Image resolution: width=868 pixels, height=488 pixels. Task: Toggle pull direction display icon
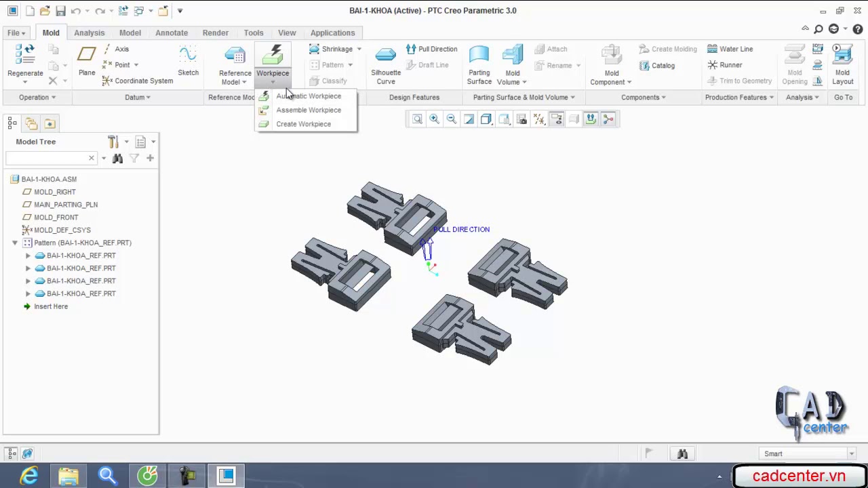coord(591,119)
